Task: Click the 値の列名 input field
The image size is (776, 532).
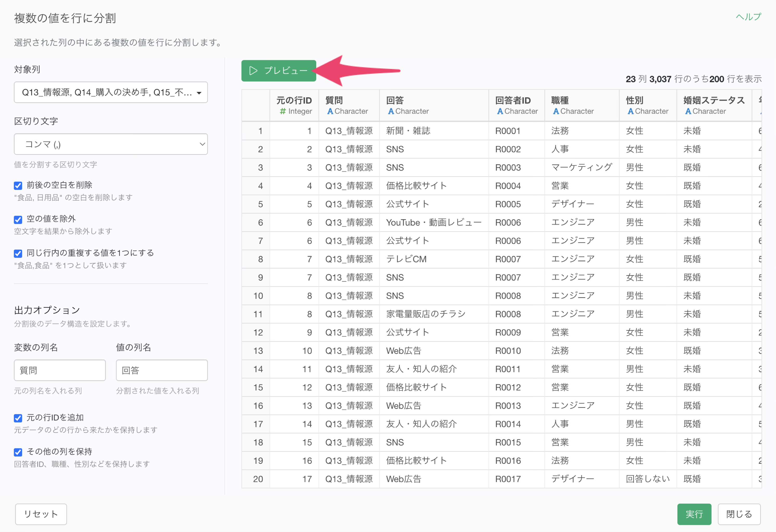Action: [x=162, y=370]
